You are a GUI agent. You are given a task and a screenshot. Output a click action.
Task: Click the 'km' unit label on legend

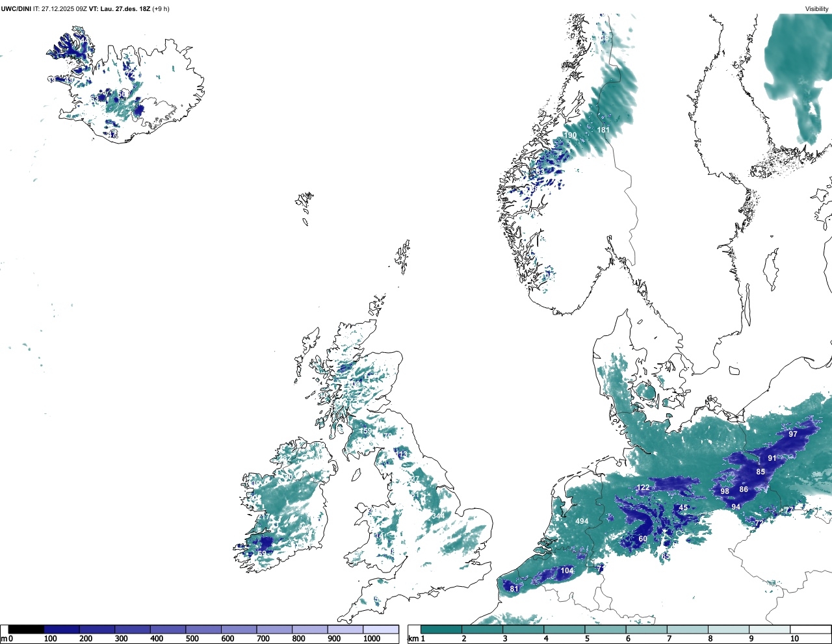tap(413, 639)
